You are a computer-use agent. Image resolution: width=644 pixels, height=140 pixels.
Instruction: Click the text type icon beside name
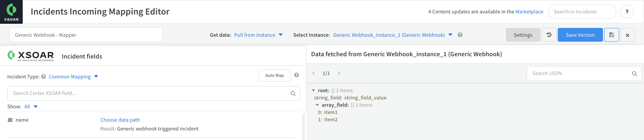click(x=10, y=120)
